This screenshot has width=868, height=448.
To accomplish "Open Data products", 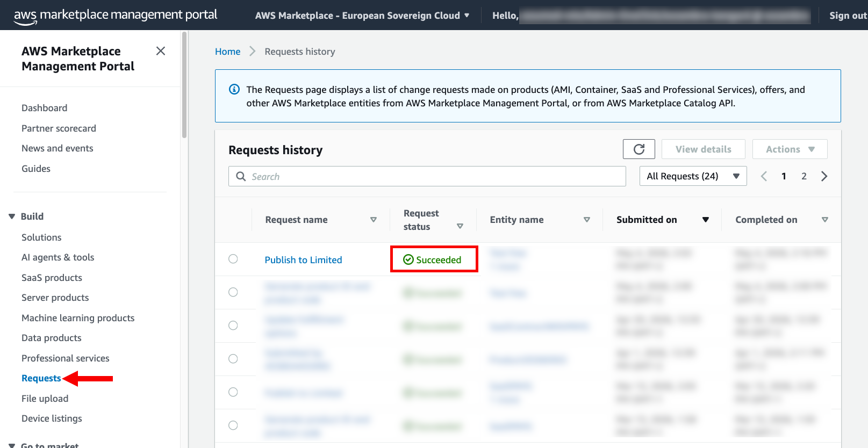I will click(x=52, y=338).
